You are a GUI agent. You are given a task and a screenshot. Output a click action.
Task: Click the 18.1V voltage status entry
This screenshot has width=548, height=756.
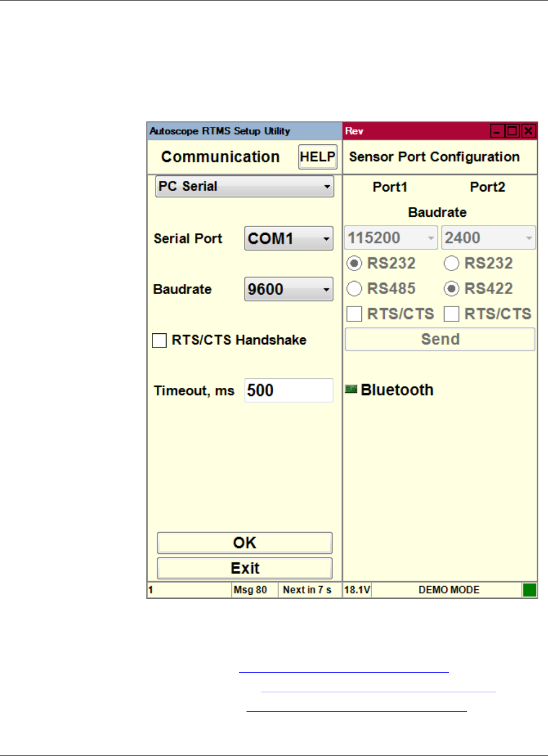pos(358,590)
